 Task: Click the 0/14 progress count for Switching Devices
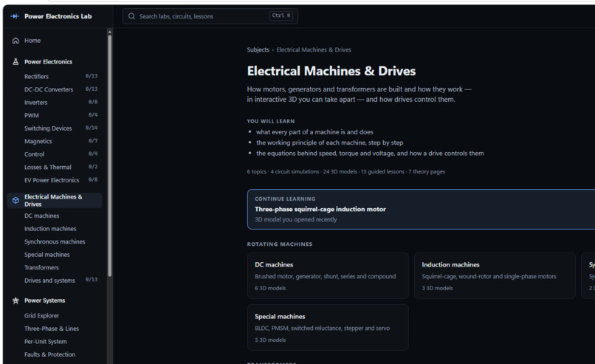(92, 128)
